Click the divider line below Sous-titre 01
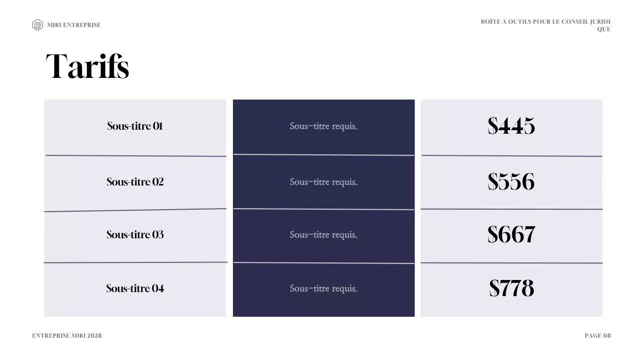The image size is (644, 362). [136, 156]
